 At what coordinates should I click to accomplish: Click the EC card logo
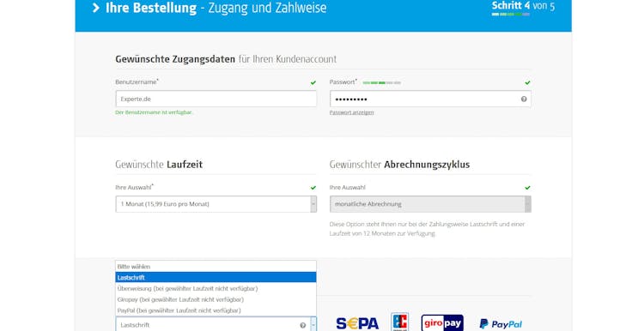(399, 322)
